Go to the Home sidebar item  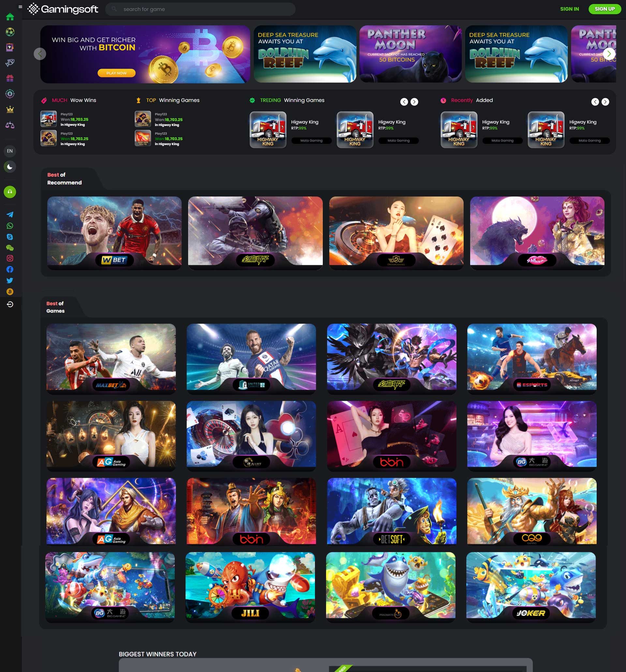10,17
